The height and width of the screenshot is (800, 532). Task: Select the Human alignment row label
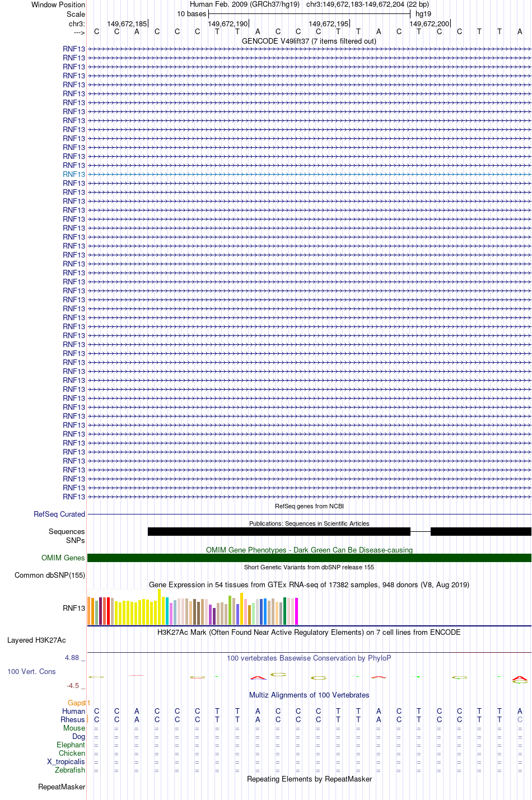[74, 711]
